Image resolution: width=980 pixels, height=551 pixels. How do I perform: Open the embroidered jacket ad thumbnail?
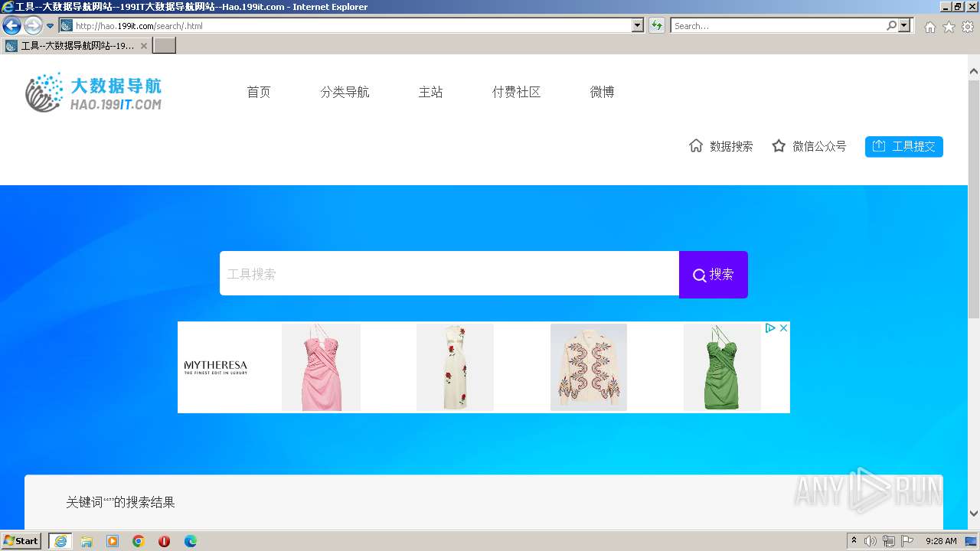click(589, 367)
